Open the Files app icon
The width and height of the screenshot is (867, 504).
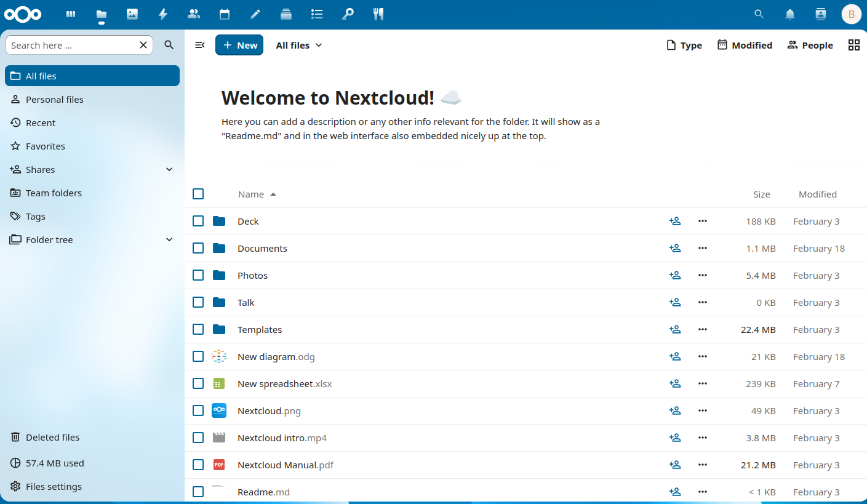[x=102, y=14]
